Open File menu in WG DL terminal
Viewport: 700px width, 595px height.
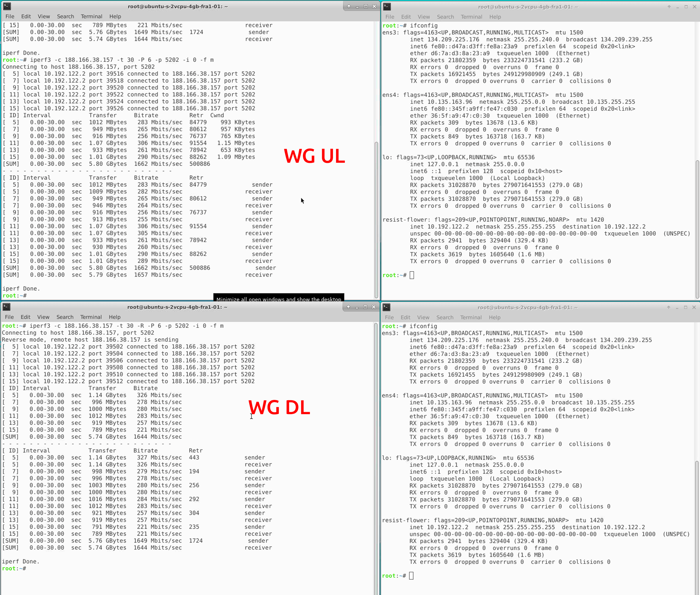[x=9, y=317]
